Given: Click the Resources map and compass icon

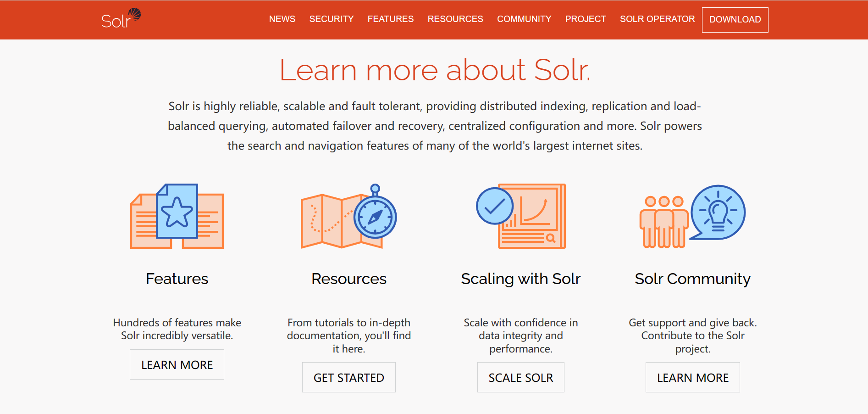Looking at the screenshot, I should [348, 216].
